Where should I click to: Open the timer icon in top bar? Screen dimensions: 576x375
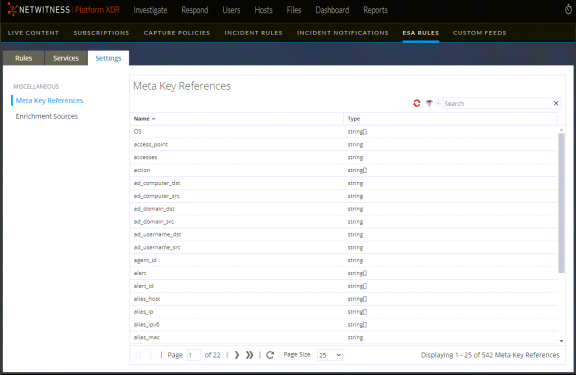568,10
